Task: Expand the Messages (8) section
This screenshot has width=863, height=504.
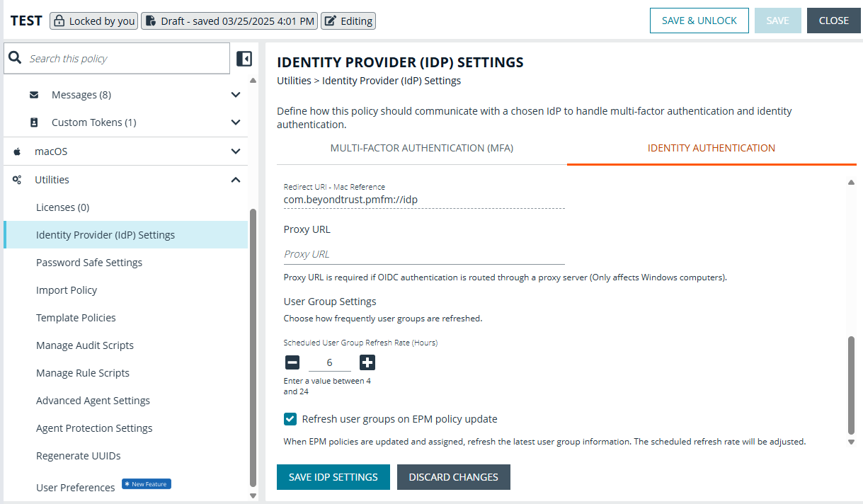Action: coord(236,94)
